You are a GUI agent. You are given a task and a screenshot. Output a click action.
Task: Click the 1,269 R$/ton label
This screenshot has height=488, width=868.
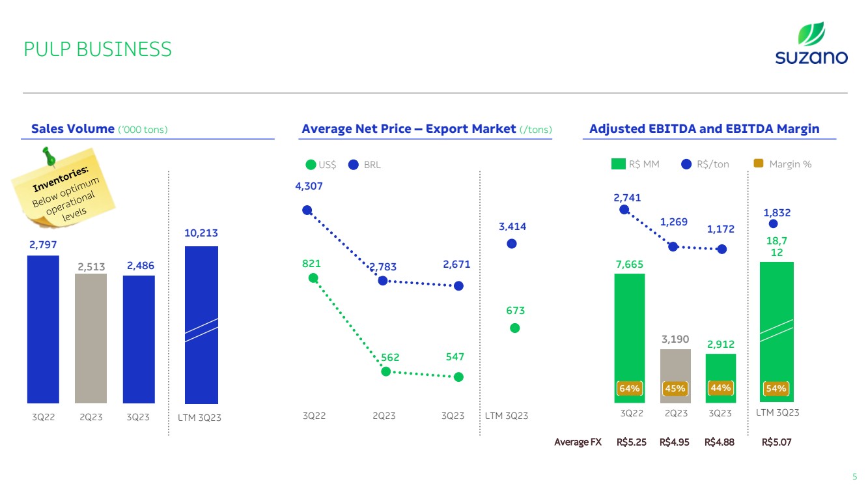675,222
